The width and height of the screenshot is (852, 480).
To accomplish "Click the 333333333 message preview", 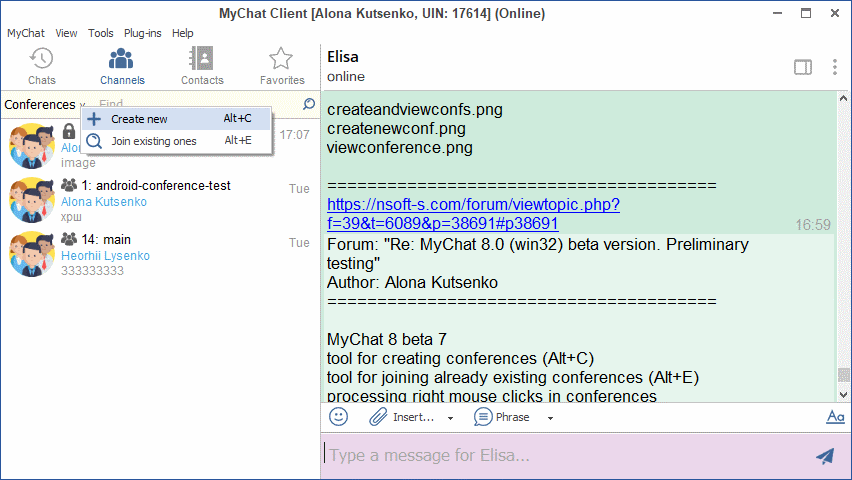I will point(92,271).
